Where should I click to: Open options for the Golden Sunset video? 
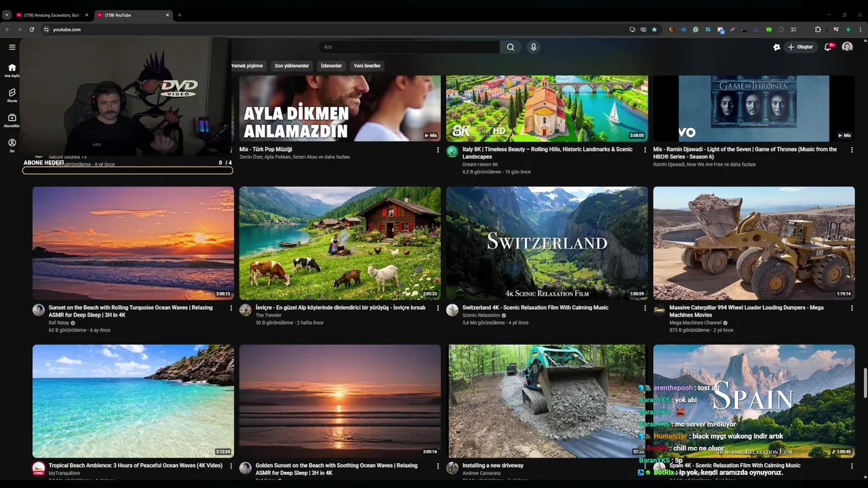coord(437,466)
